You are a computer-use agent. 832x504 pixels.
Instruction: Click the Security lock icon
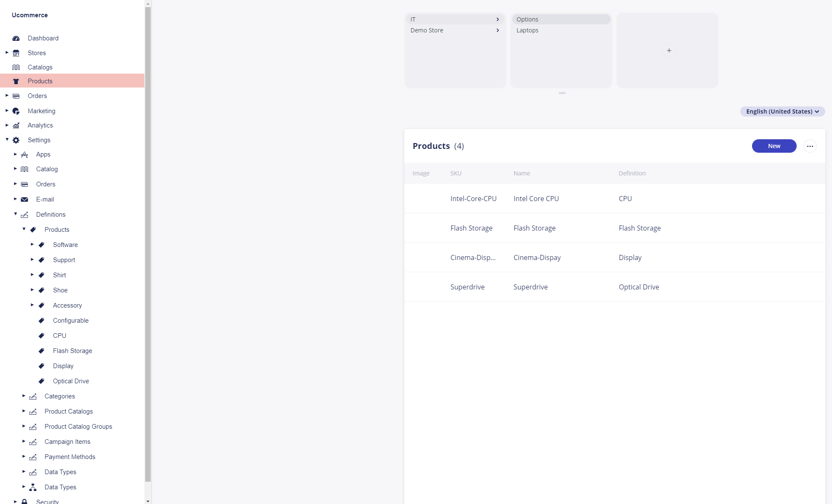point(24,501)
